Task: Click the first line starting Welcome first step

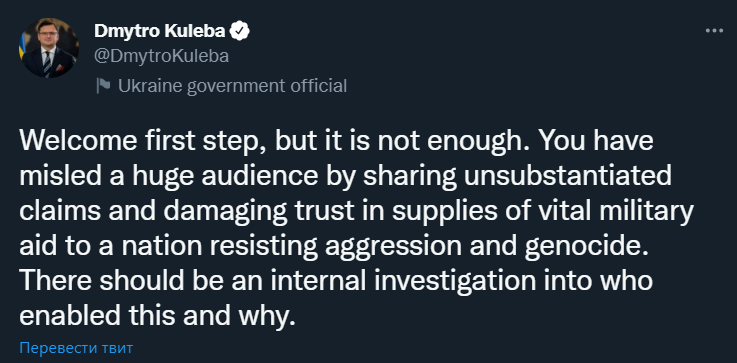Action: tap(337, 142)
